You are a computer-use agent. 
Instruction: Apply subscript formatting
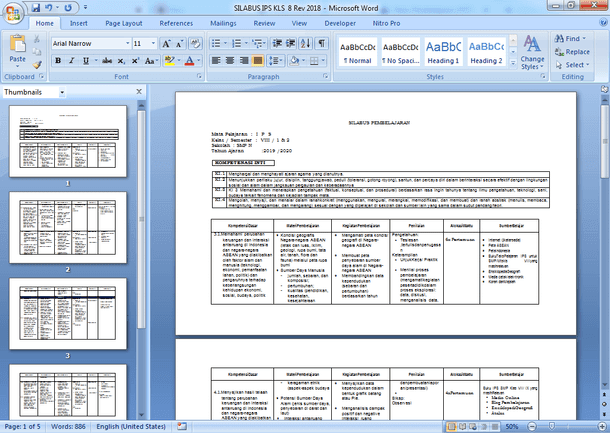coord(121,61)
